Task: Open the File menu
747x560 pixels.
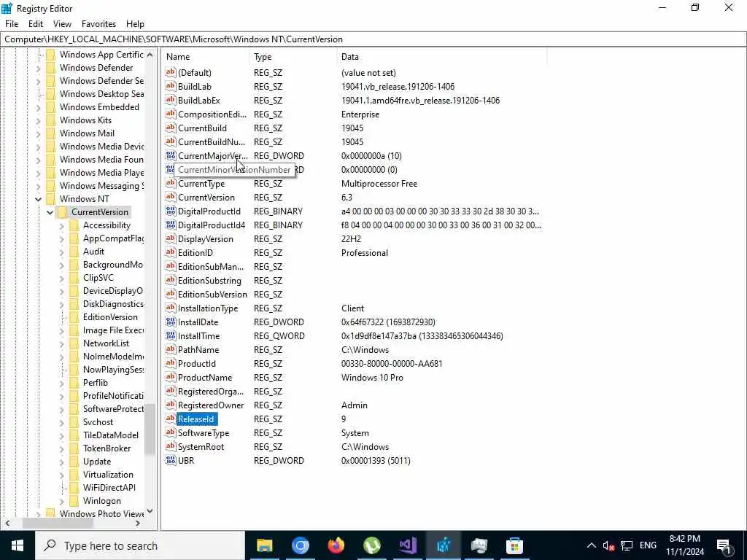Action: tap(12, 24)
